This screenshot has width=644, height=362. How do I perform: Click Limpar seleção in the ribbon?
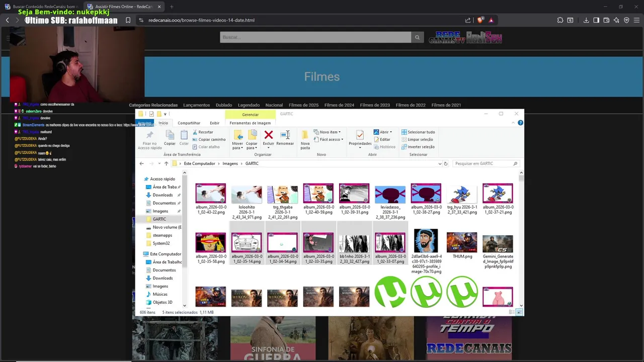click(x=417, y=139)
